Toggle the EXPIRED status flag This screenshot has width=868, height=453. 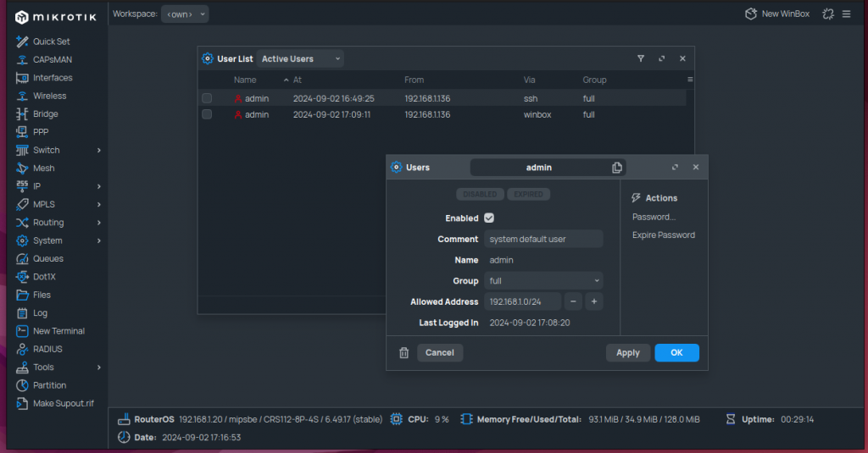[528, 194]
